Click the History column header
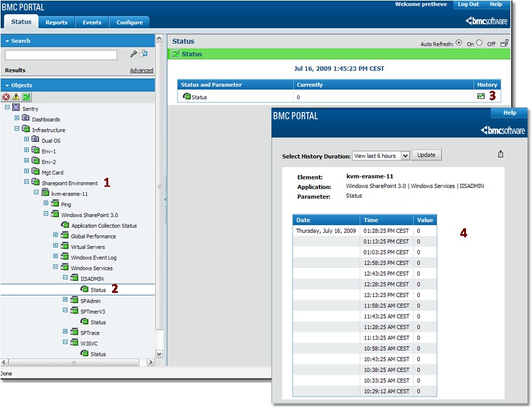532x408 pixels. point(487,84)
